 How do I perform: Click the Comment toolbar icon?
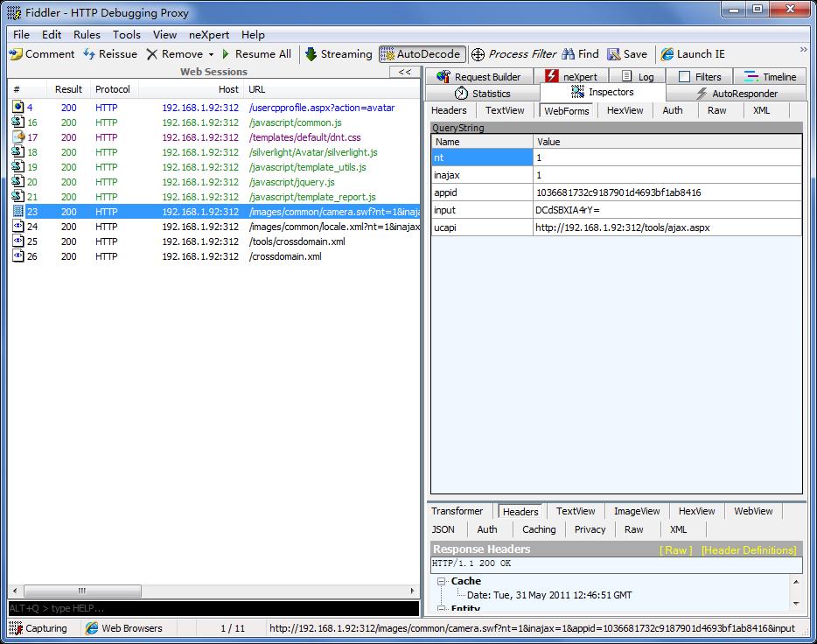point(16,54)
